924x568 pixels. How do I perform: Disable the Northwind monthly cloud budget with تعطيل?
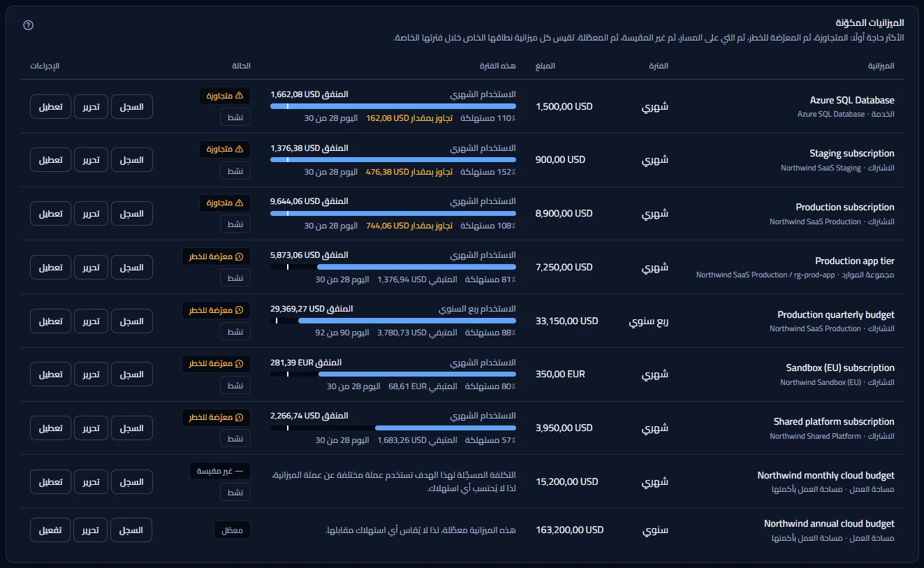(x=50, y=482)
